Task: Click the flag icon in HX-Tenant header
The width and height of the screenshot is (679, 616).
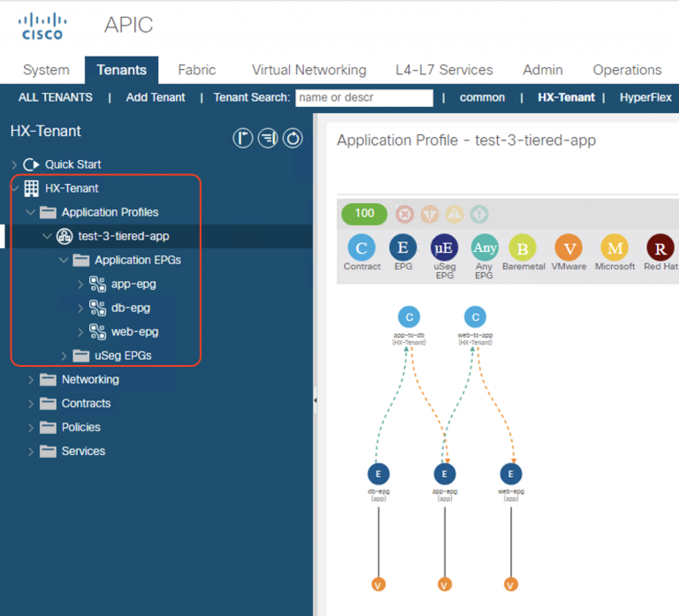Action: (242, 139)
